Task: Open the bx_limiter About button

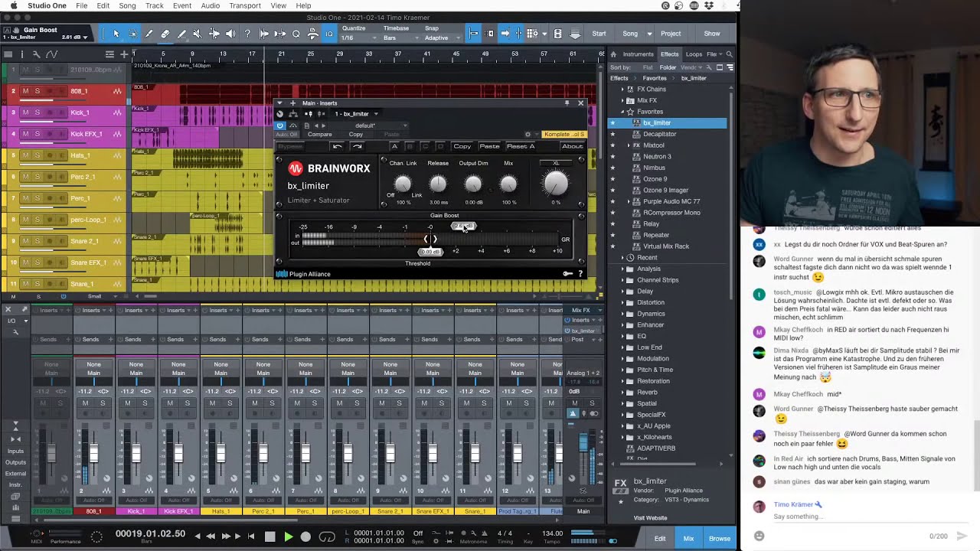Action: 572,146
